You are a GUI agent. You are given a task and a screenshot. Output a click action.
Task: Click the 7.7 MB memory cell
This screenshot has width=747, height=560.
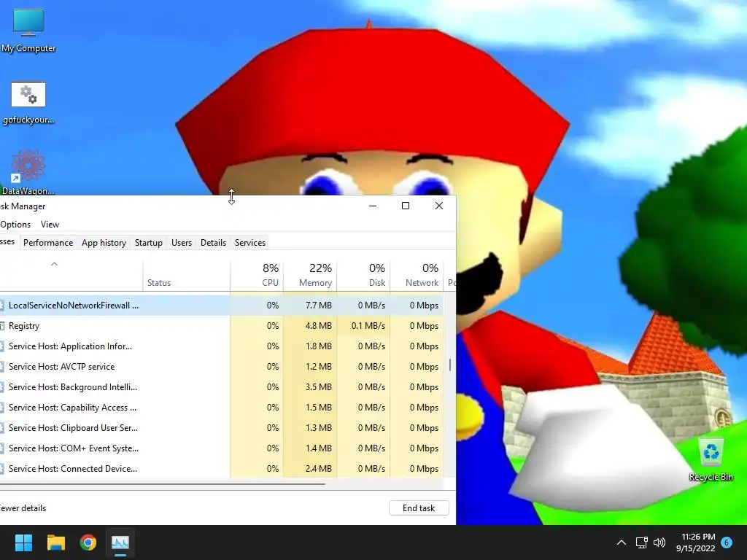[x=310, y=306]
